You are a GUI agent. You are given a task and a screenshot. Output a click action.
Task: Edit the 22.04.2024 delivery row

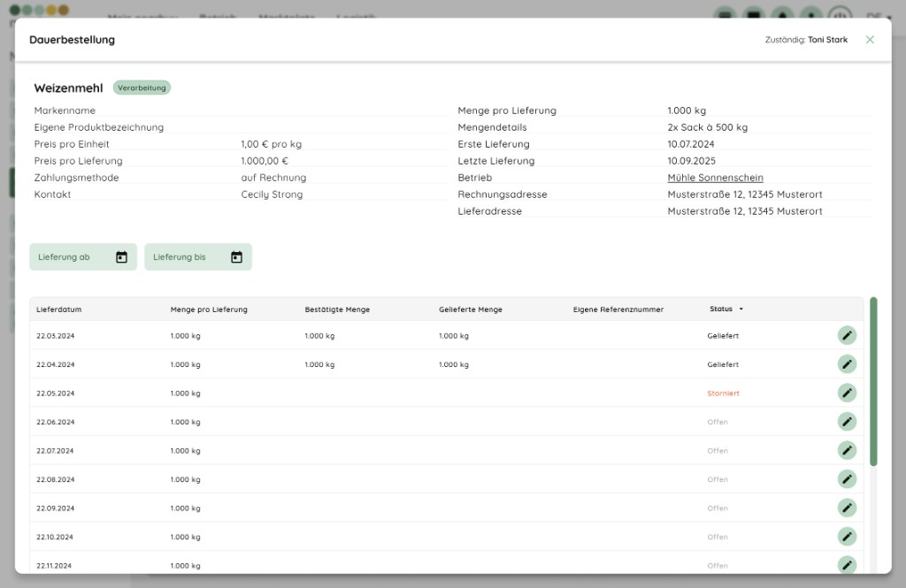click(x=847, y=364)
